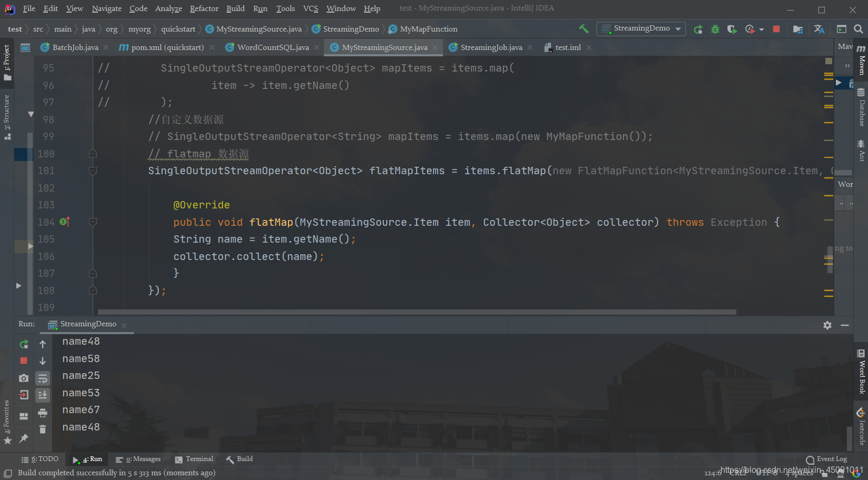Click the myorg breadcrumb segment
Image resolution: width=868 pixels, height=480 pixels.
140,29
